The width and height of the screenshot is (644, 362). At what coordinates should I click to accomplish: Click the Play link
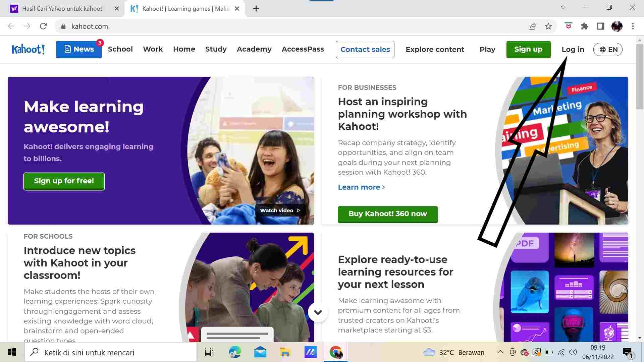tap(487, 50)
